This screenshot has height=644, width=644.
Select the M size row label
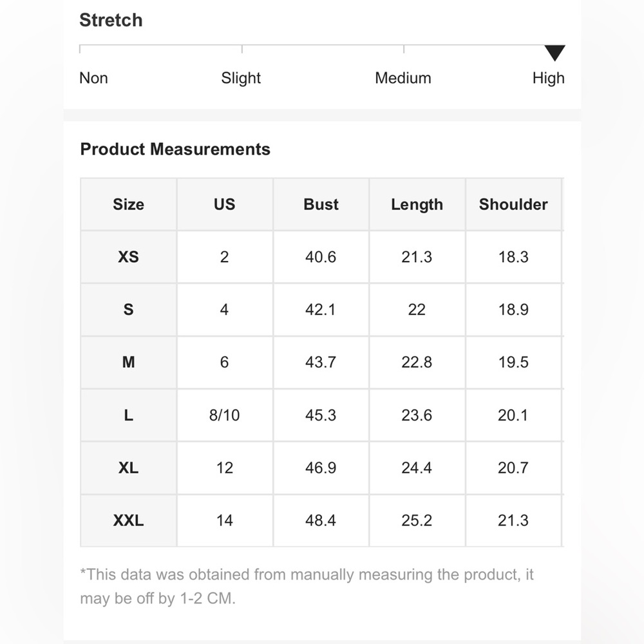pos(128,363)
